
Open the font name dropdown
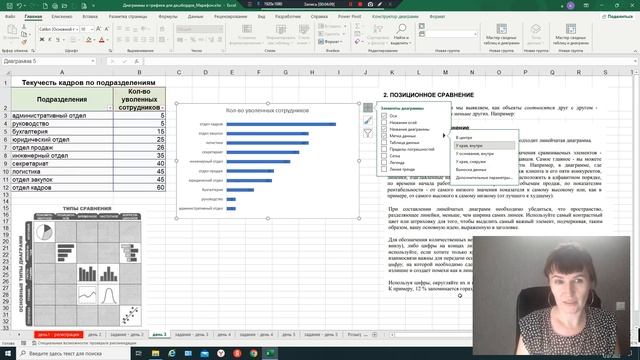click(x=76, y=29)
